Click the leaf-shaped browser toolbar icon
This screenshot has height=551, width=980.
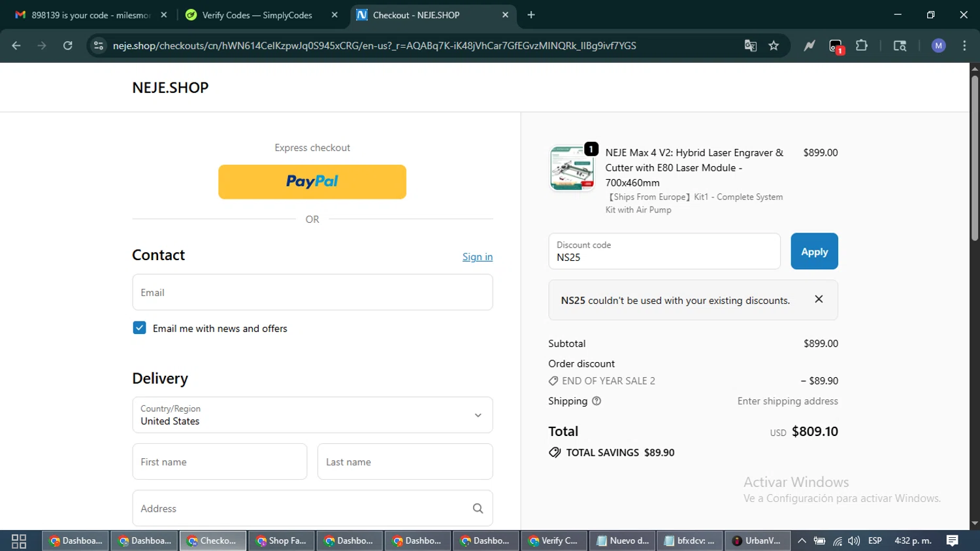point(809,46)
